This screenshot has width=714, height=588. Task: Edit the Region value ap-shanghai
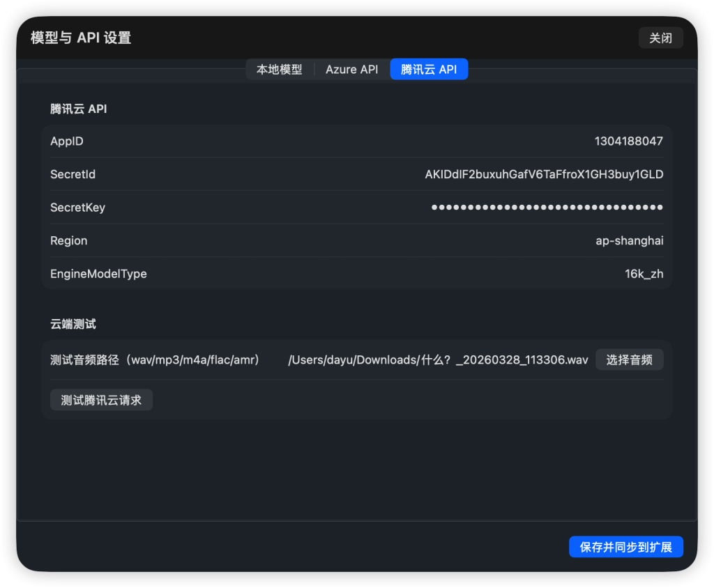[629, 241]
